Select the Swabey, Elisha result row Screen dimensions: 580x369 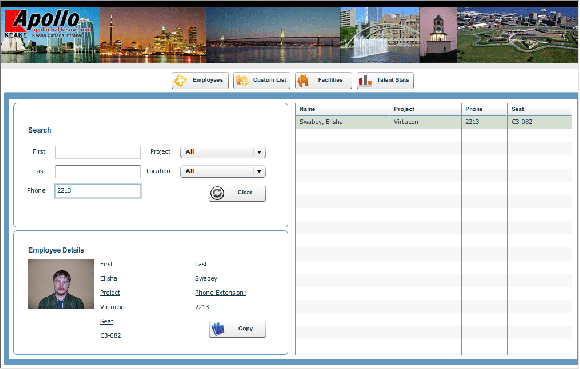pyautogui.click(x=434, y=122)
